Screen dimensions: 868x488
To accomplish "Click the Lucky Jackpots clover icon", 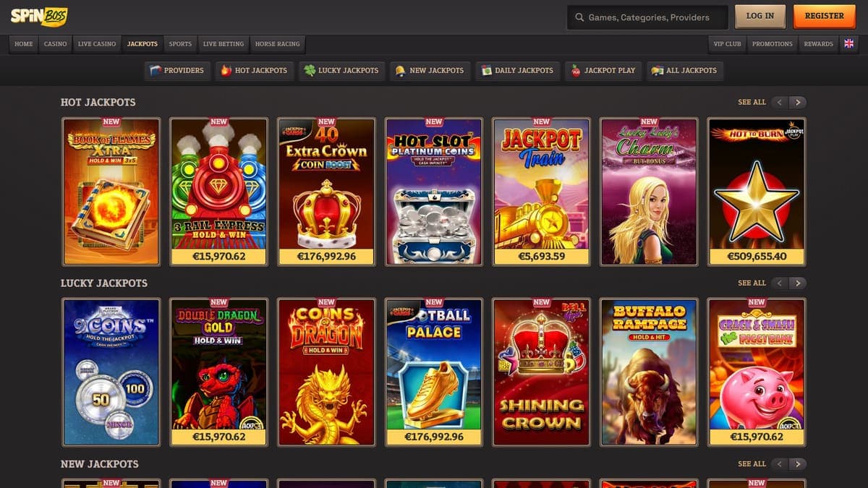I will point(310,70).
